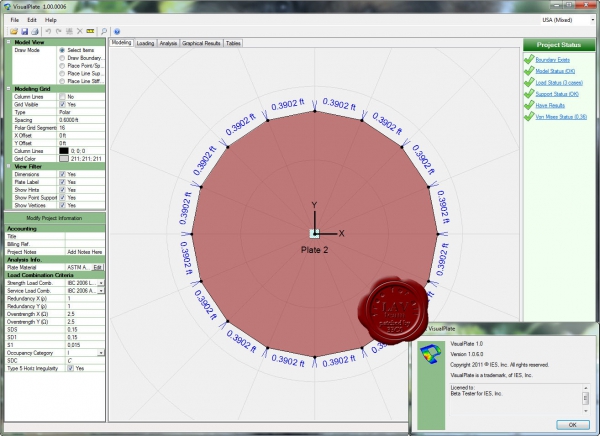This screenshot has width=600, height=436.
Task: Open the USA (Mixed) units dropdown
Action: pos(593,20)
